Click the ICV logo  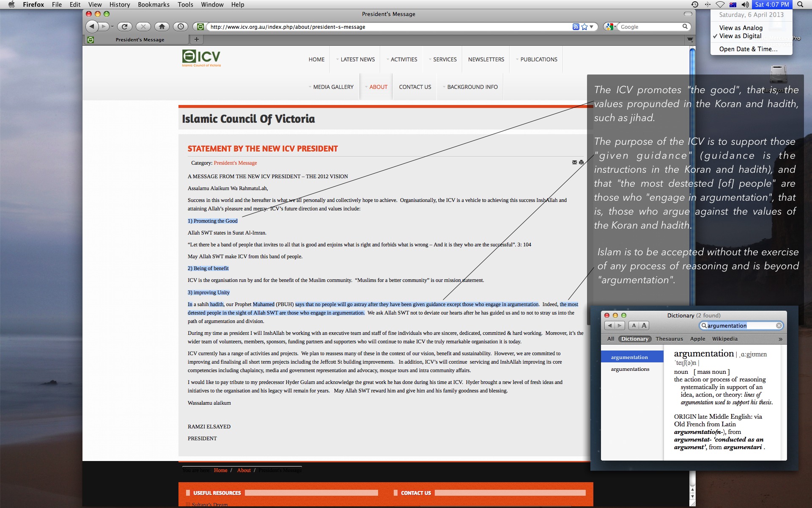point(201,58)
